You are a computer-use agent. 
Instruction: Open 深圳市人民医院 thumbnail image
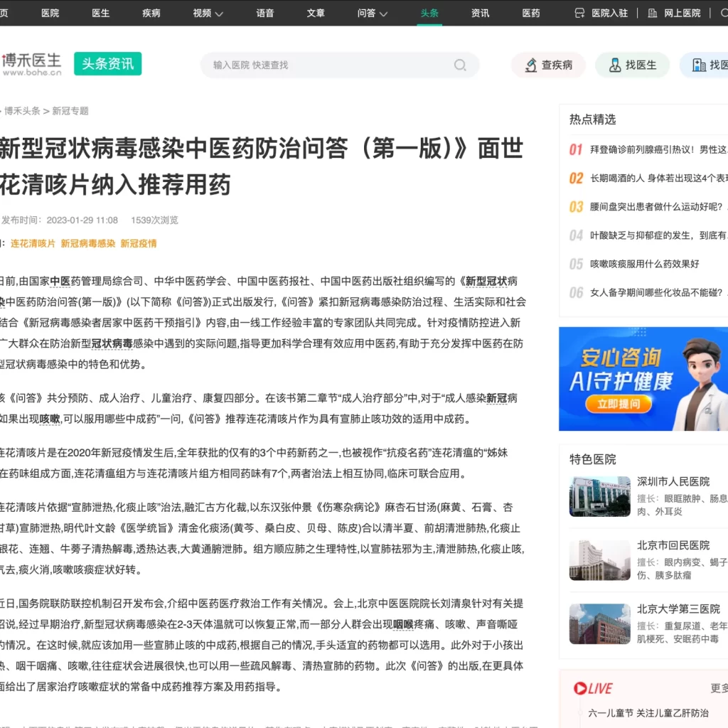tap(599, 496)
